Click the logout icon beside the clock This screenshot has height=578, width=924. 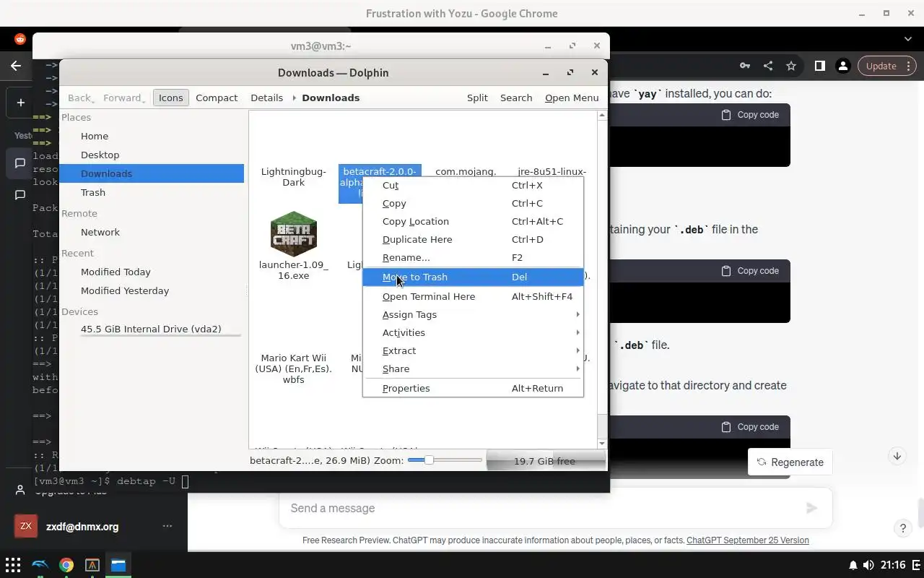tap(916, 565)
